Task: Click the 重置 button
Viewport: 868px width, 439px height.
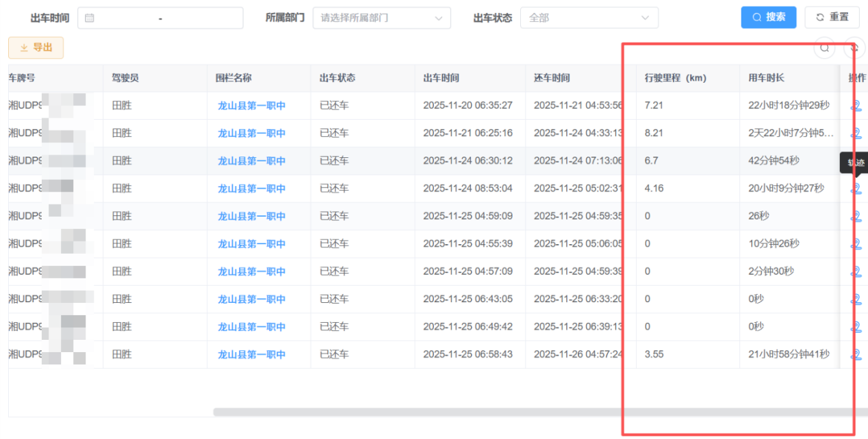Action: coord(832,17)
